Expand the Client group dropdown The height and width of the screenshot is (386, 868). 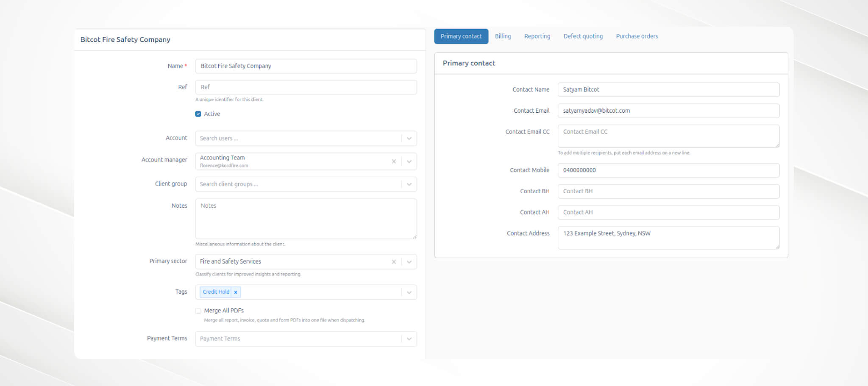coord(409,184)
